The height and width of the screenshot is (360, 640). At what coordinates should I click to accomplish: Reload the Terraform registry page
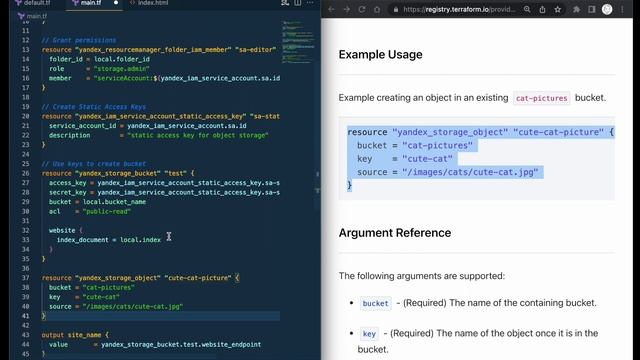tap(362, 9)
